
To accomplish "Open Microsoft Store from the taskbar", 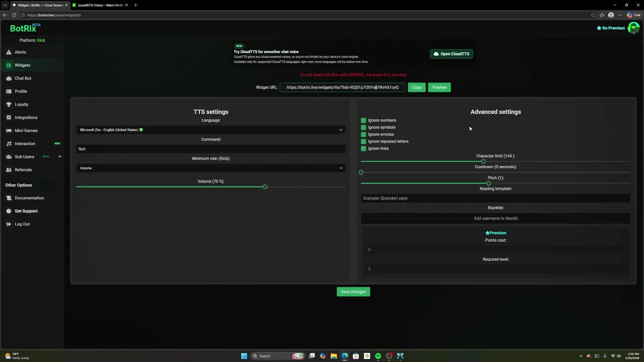I will point(356,356).
